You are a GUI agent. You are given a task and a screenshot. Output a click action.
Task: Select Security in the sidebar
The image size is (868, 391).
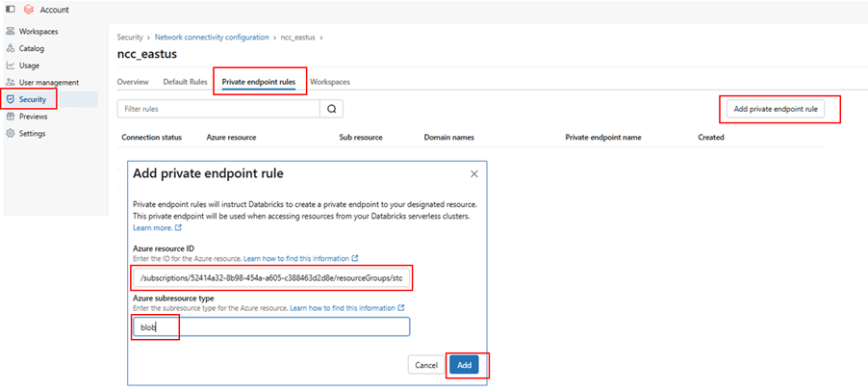coord(32,99)
